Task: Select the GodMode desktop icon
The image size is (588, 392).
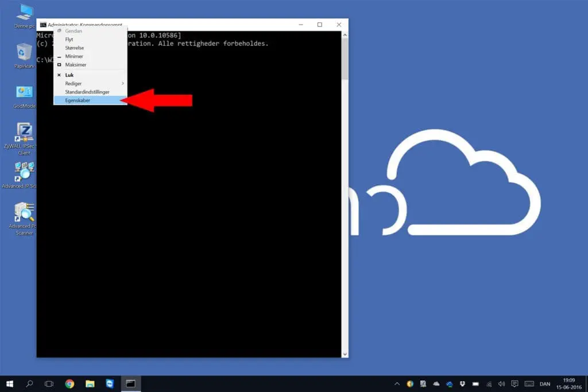Action: coord(24,93)
